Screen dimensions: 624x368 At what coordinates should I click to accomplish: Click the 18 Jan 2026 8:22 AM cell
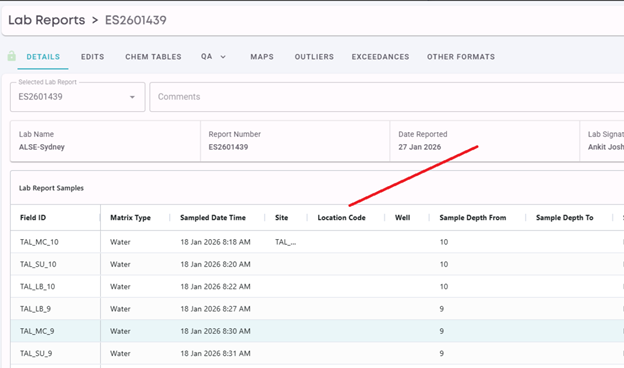[215, 286]
